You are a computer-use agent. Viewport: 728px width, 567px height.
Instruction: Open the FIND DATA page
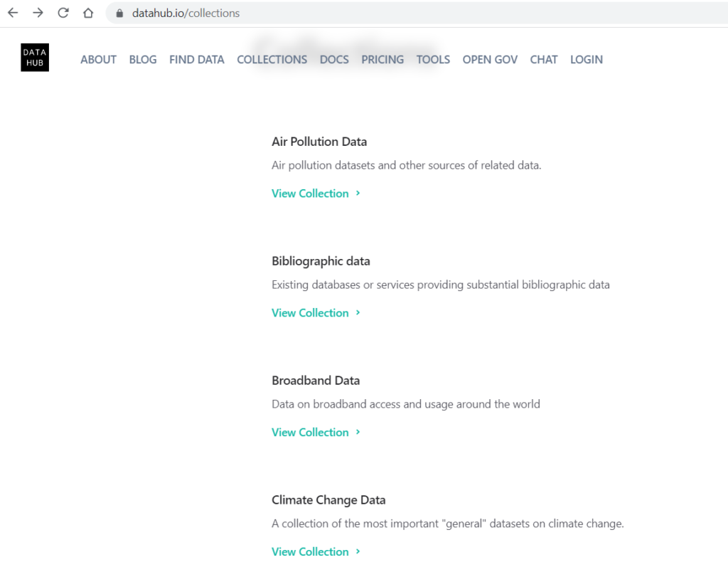196,60
